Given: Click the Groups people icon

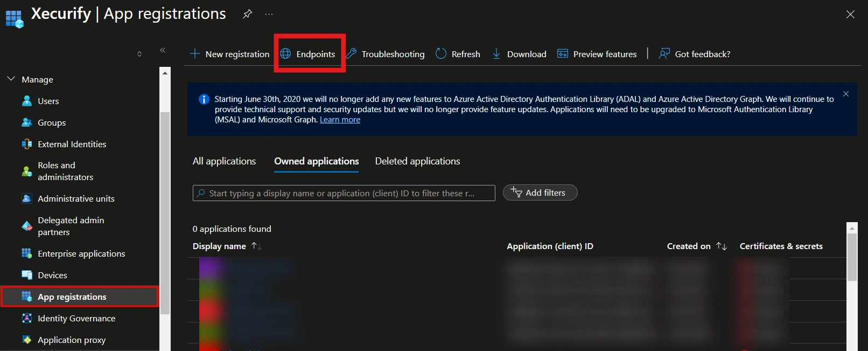Looking at the screenshot, I should [x=27, y=122].
